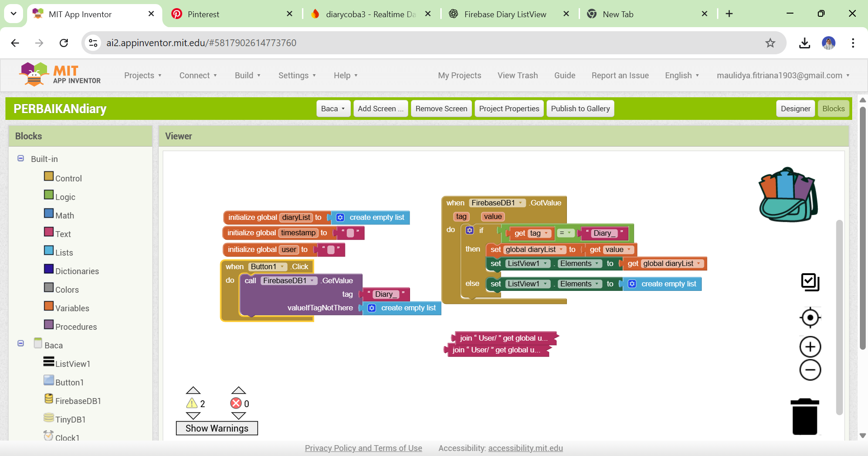Click the gear on the if block
Screen dimensions: 868x456
(x=470, y=230)
